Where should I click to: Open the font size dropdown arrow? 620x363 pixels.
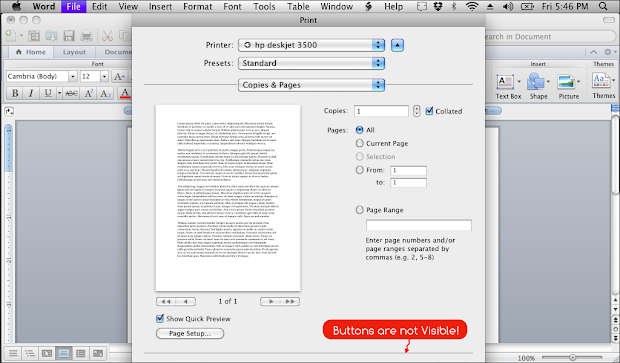pyautogui.click(x=104, y=76)
